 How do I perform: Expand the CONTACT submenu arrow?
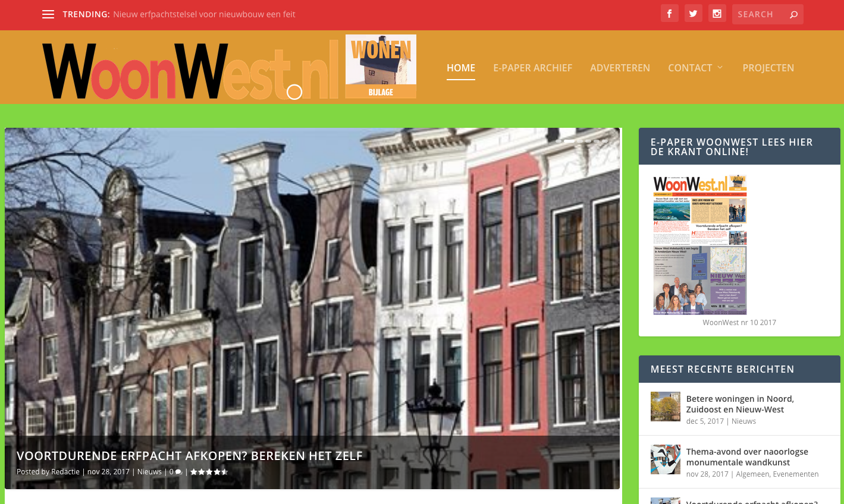720,68
